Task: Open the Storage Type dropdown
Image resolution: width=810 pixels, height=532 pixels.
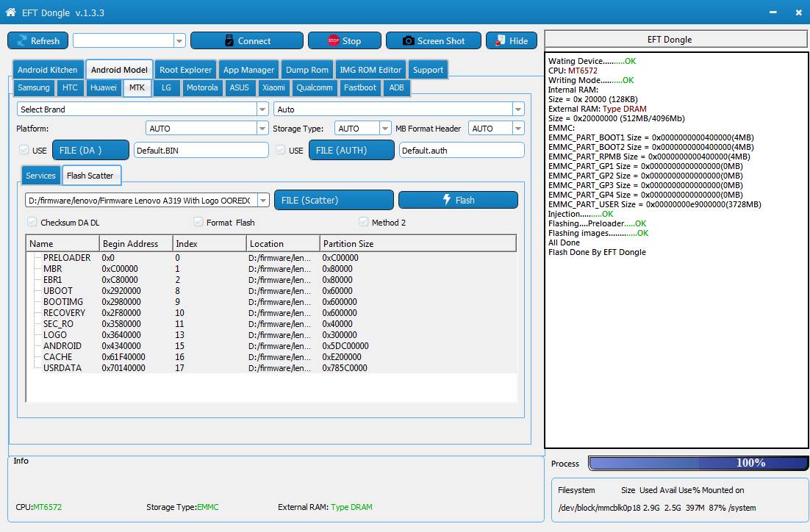Action: coord(385,128)
